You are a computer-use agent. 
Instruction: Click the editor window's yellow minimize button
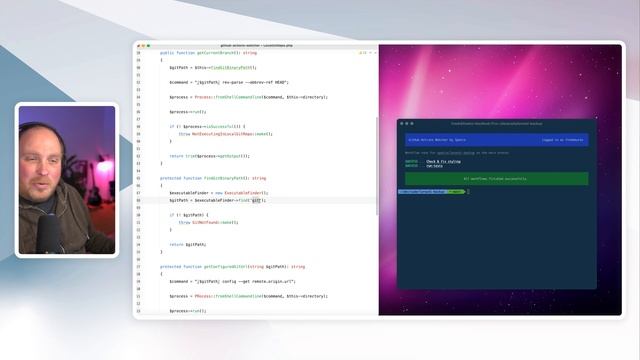tap(143, 46)
